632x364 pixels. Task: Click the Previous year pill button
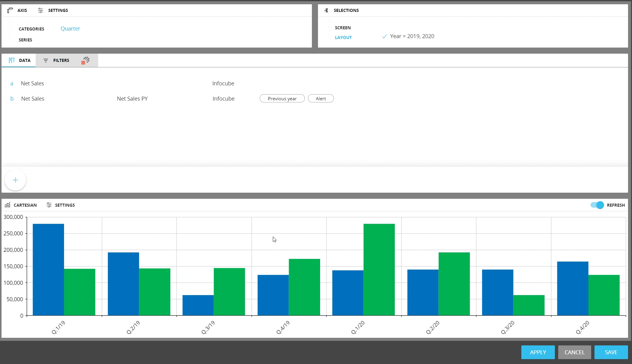pyautogui.click(x=282, y=98)
